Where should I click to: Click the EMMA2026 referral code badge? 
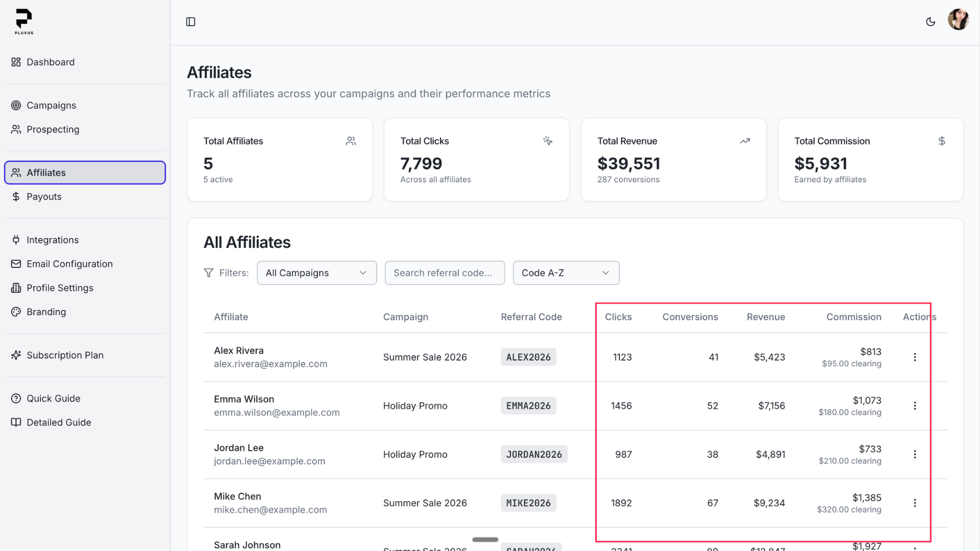[x=528, y=406]
